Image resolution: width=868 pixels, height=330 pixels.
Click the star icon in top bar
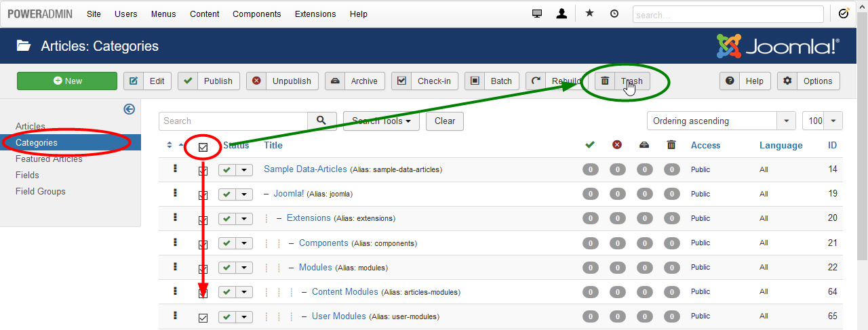(589, 14)
